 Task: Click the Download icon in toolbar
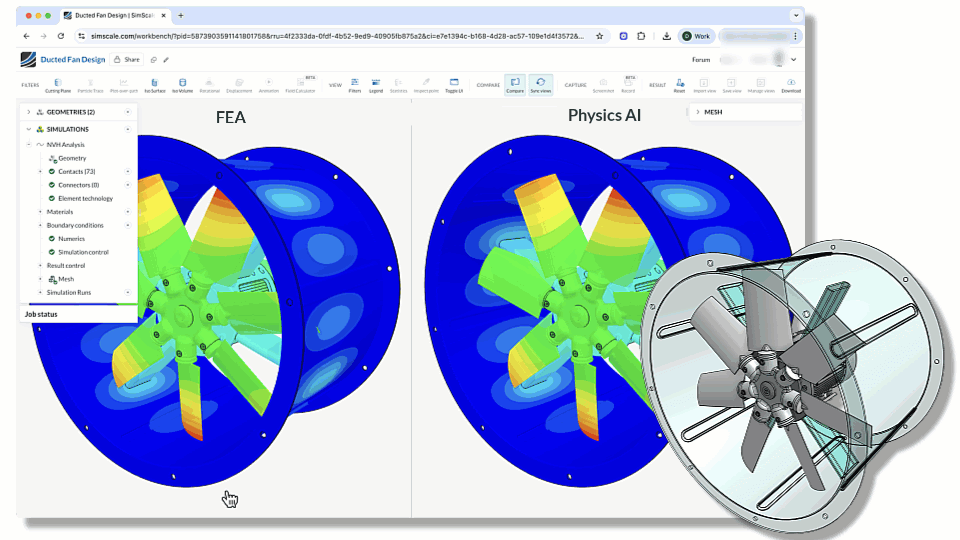pyautogui.click(x=790, y=85)
